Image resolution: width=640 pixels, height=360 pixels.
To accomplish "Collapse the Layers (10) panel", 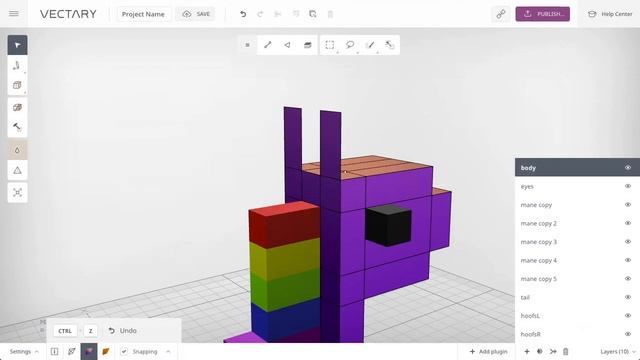I will tap(618, 351).
